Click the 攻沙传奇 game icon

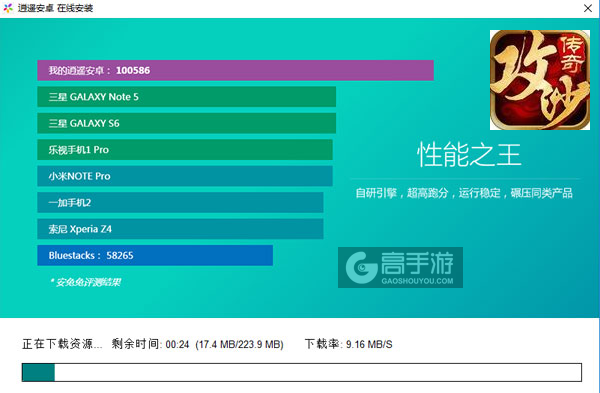(540, 80)
